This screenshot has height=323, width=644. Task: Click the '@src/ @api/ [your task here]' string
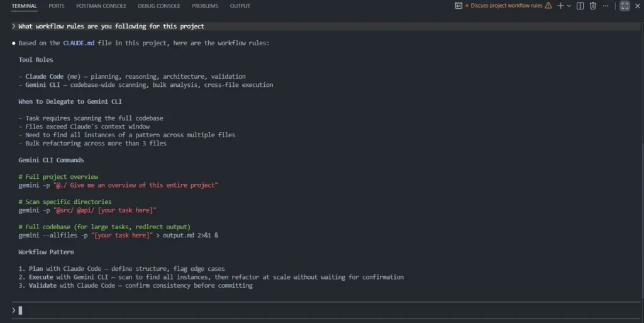[x=105, y=210]
